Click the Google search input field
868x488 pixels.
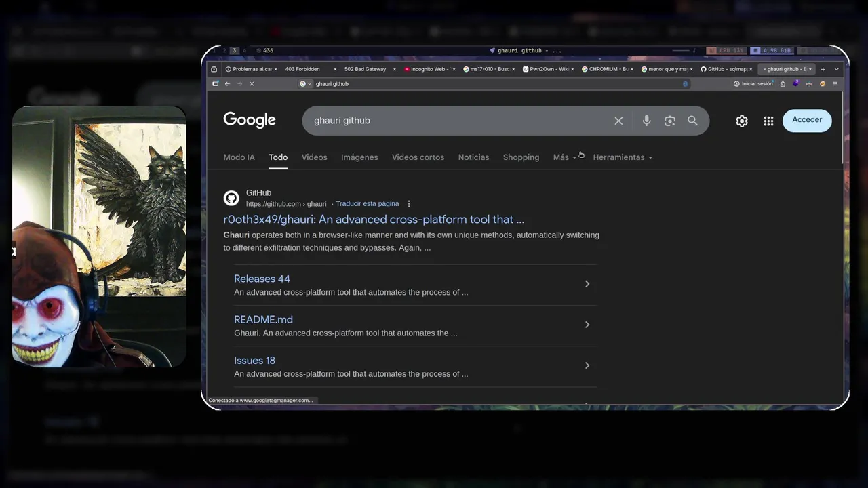pyautogui.click(x=461, y=121)
